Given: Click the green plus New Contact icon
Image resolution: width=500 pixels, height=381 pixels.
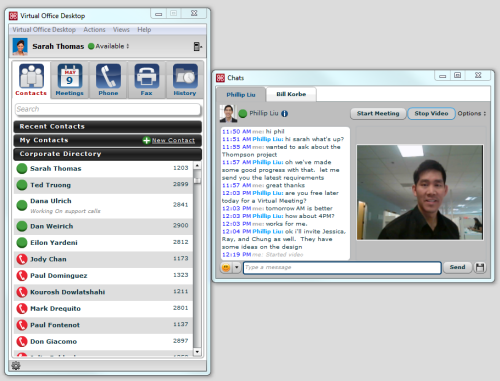Looking at the screenshot, I should pos(146,140).
